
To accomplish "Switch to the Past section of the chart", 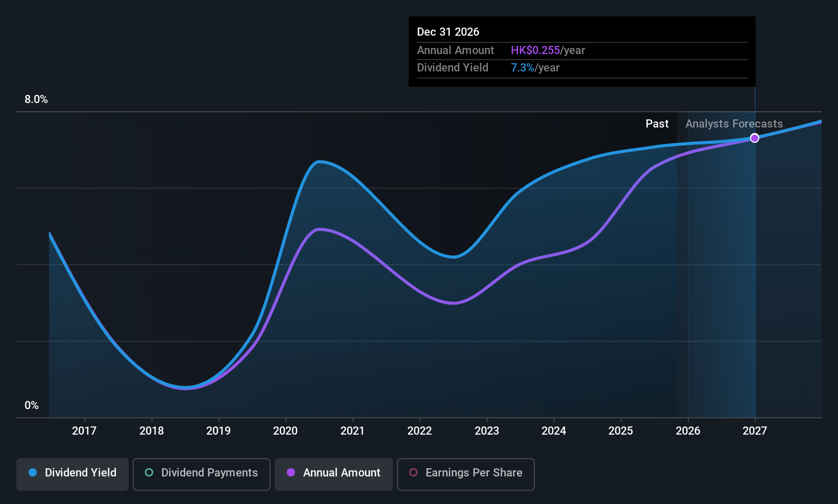I will click(x=657, y=123).
